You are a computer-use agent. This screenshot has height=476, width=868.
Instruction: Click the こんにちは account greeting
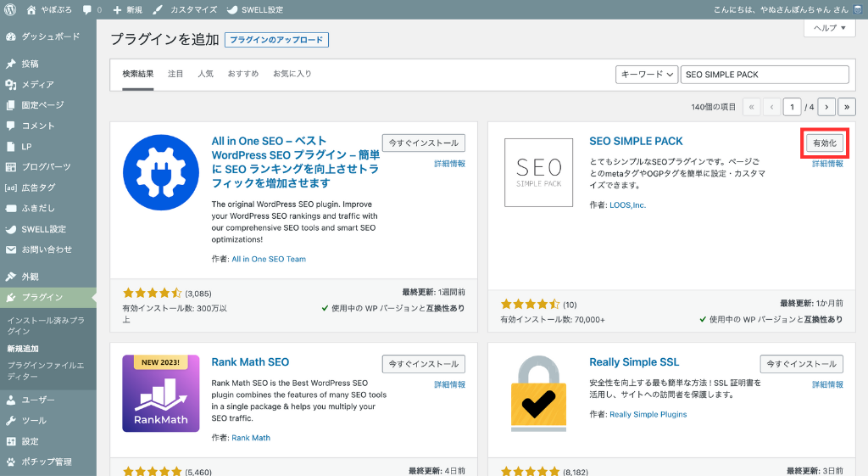781,9
